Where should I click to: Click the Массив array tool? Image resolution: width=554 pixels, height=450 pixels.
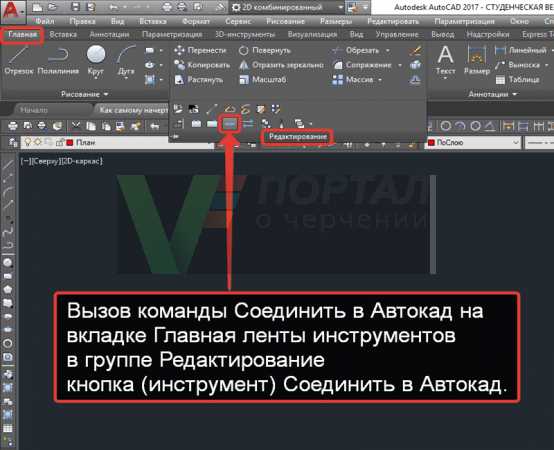coord(353,79)
